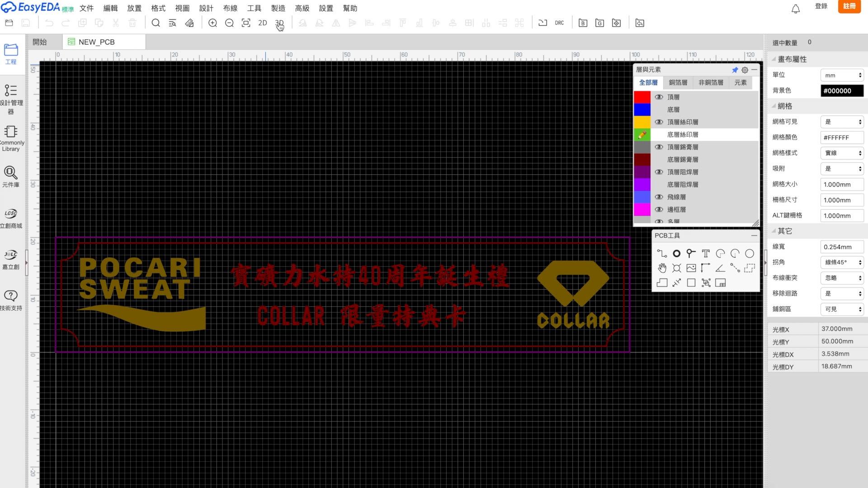
Task: Switch the canvas to 3D view
Action: pyautogui.click(x=278, y=23)
